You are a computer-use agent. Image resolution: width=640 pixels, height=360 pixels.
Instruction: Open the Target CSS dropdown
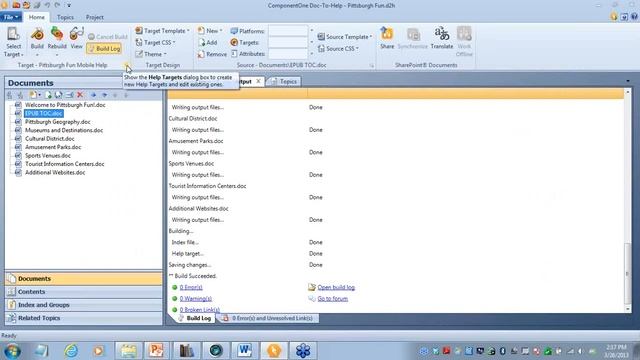click(156, 42)
